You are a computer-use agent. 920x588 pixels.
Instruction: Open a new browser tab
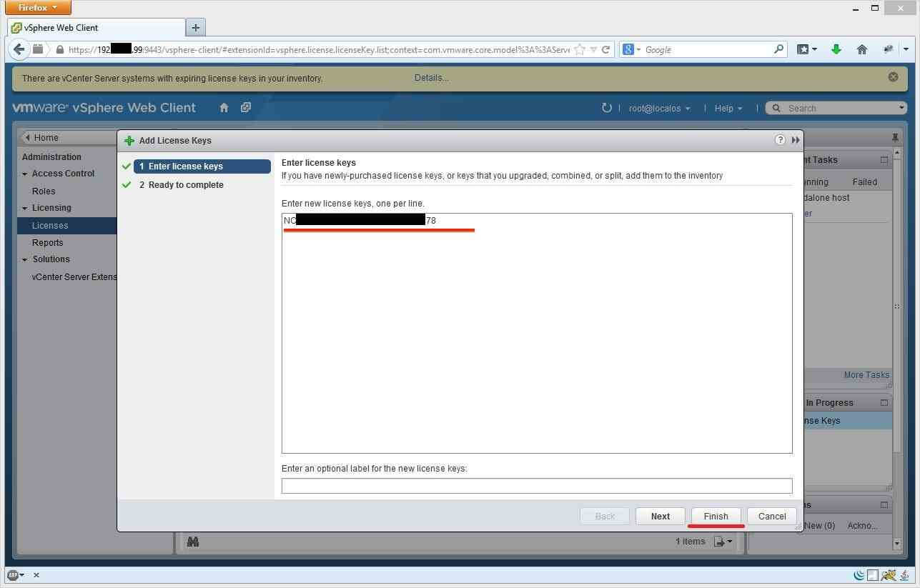point(195,27)
